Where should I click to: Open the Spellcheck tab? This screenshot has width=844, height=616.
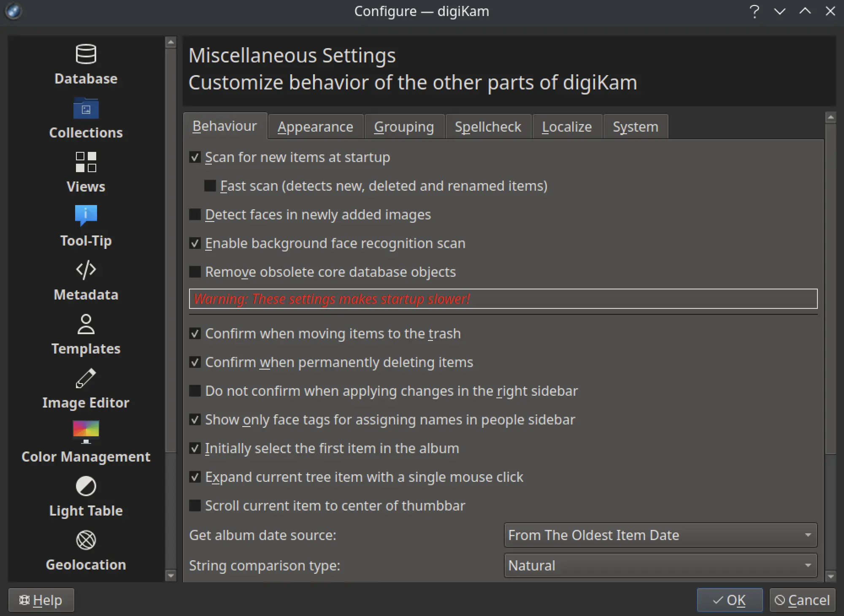[488, 126]
